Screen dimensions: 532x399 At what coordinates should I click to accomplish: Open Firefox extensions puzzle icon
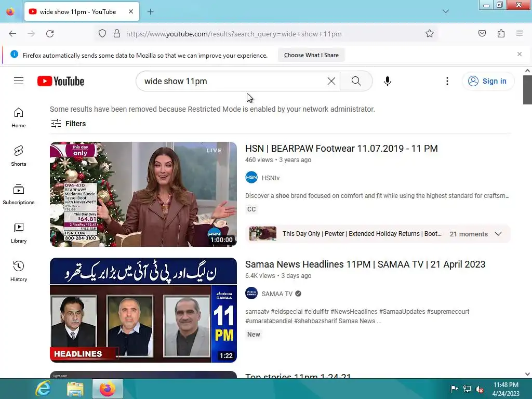coord(501,34)
